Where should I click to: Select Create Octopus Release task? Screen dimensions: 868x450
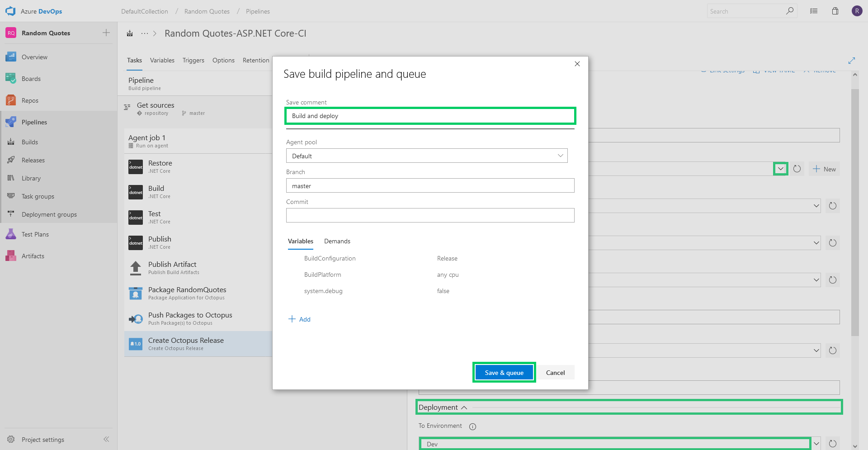198,344
